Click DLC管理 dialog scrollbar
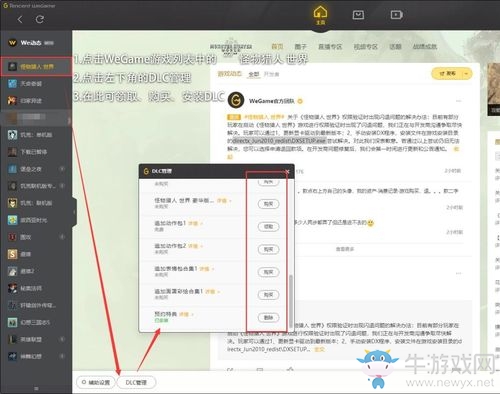Screen dimensions: 500x394 point(291,301)
